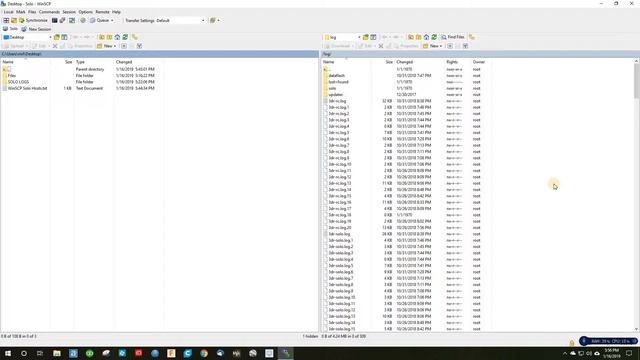The image size is (640, 360).
Task: Click the local panel New button
Action: [x=107, y=46]
